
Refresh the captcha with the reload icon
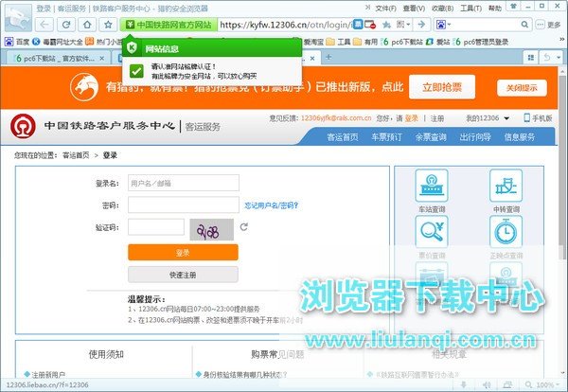(x=244, y=227)
